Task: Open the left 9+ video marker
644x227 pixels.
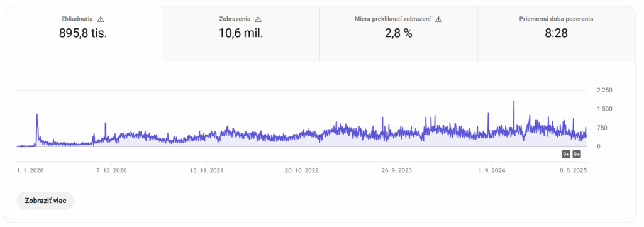Action: coord(566,154)
